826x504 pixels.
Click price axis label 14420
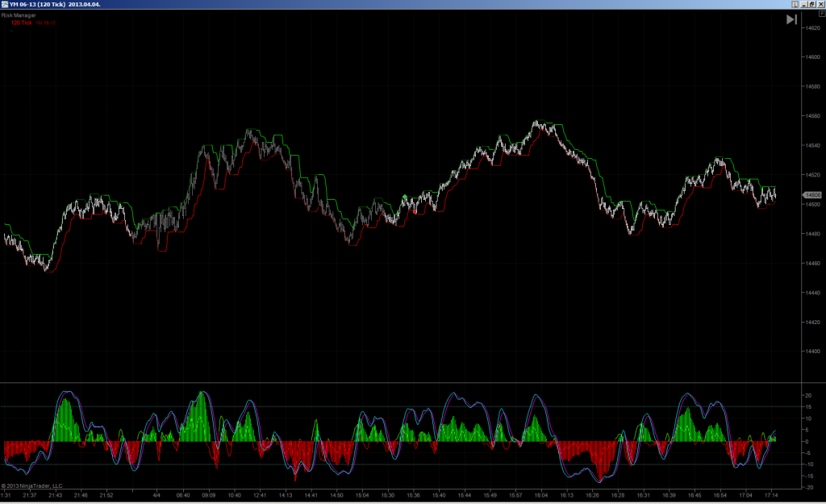click(813, 323)
